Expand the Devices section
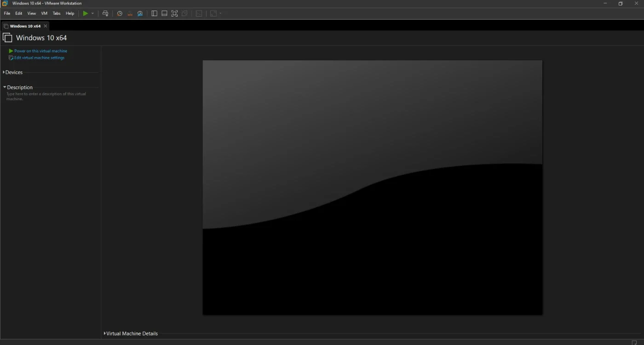 pyautogui.click(x=13, y=73)
